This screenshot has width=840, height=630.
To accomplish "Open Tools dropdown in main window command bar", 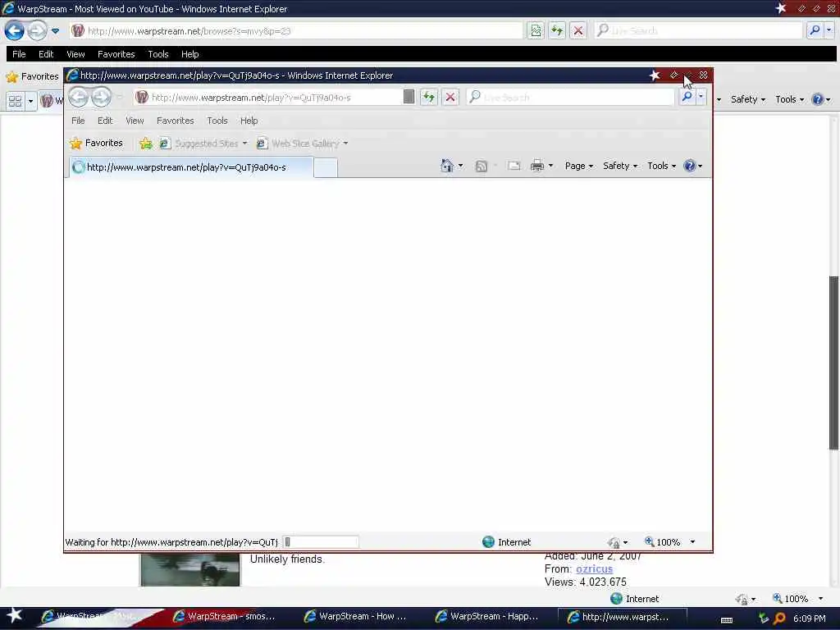I will (790, 99).
